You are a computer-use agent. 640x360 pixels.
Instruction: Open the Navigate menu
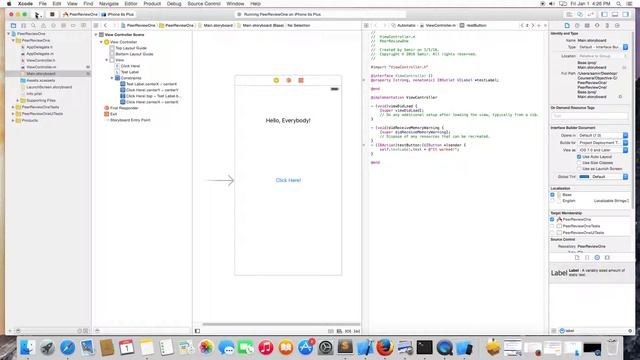(109, 4)
